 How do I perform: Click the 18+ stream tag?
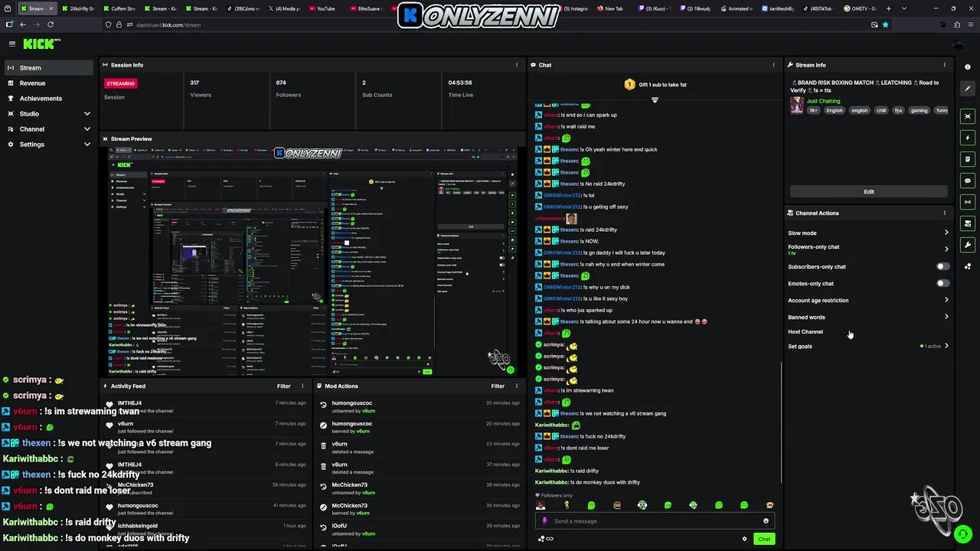click(813, 110)
